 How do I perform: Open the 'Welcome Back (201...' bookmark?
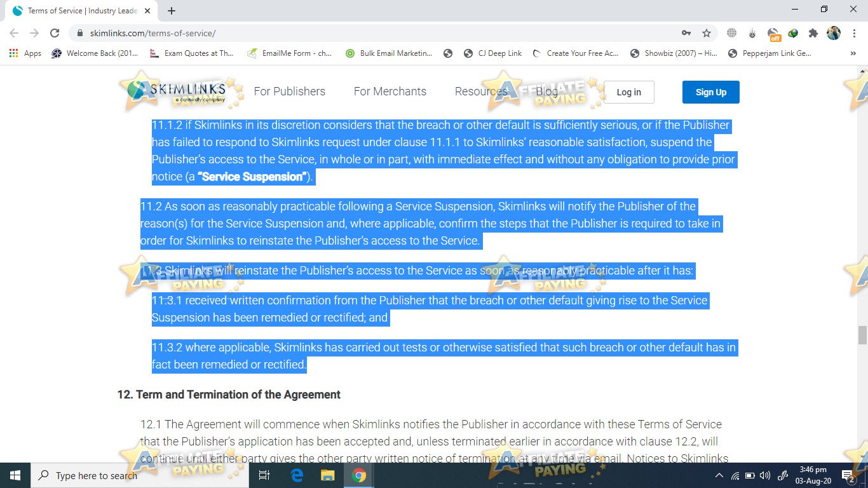tap(95, 53)
